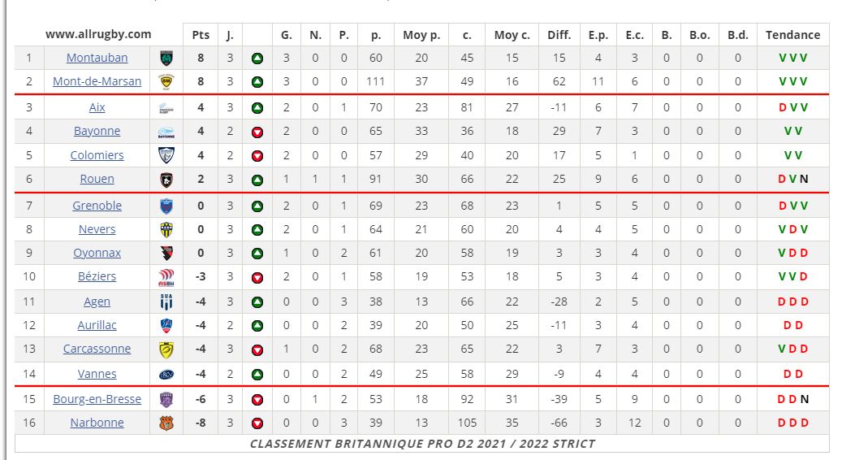Open the Vannes team link
The image size is (868, 460).
pyautogui.click(x=97, y=374)
